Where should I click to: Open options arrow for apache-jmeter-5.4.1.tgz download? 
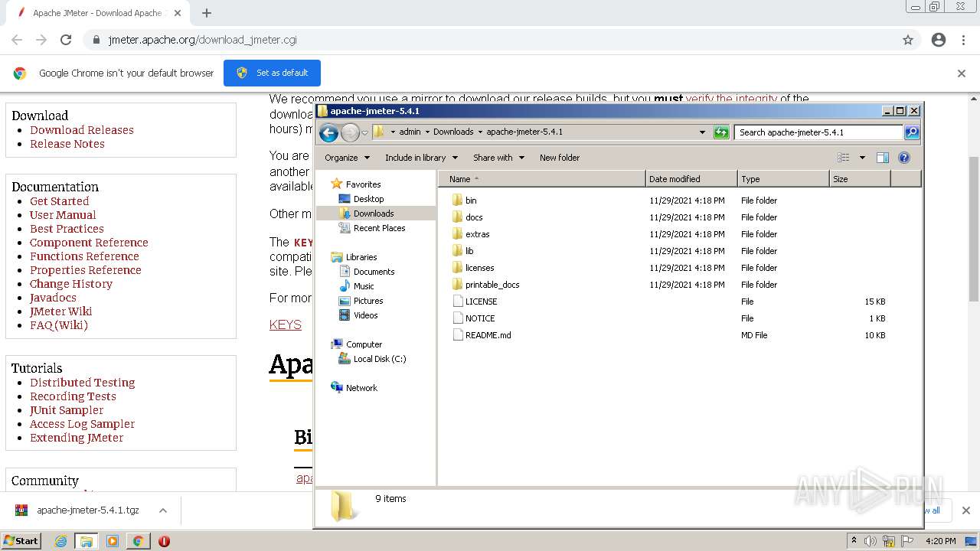click(x=162, y=510)
